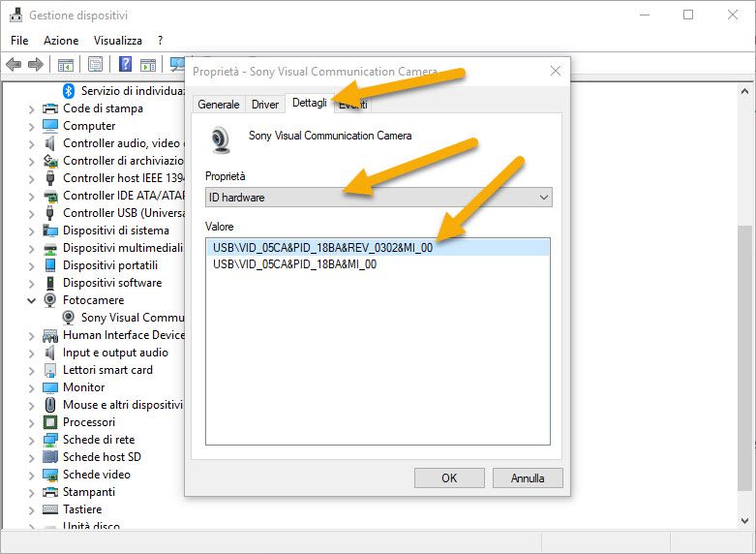Click the Properties toolbar icon
The image size is (756, 554).
[95, 65]
